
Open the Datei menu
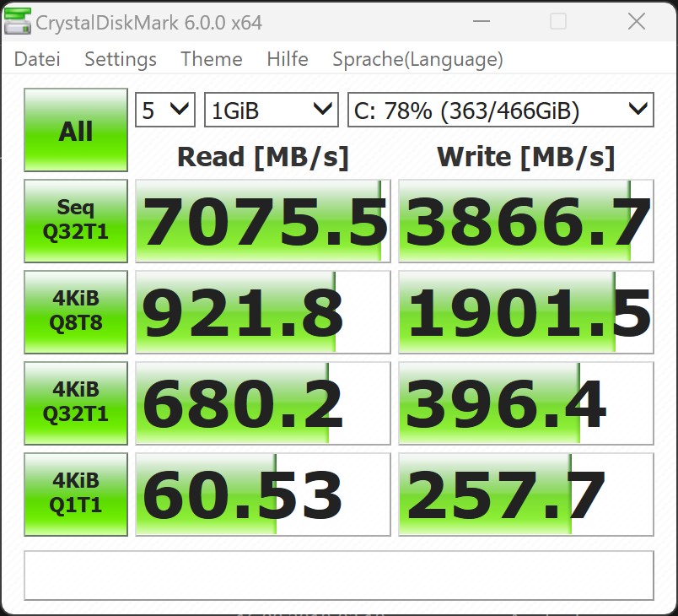[x=37, y=59]
